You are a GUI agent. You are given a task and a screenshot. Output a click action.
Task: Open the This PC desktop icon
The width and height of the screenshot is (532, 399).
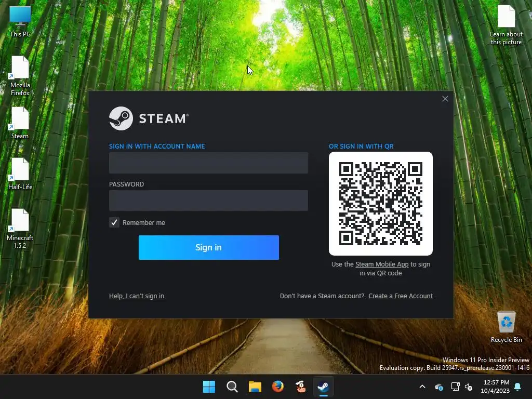tap(20, 21)
